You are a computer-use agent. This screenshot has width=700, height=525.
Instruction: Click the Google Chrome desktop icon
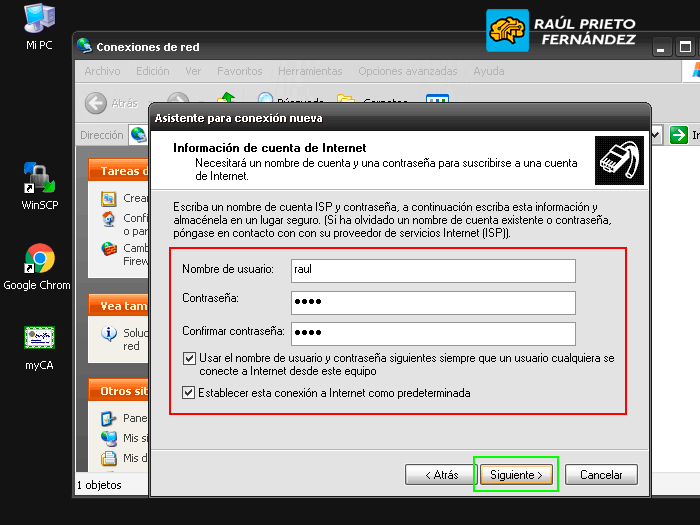pos(39,259)
